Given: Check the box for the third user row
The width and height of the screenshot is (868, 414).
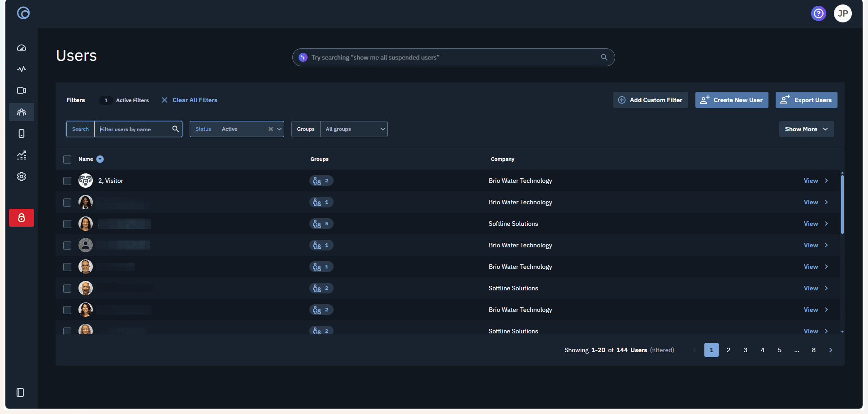Looking at the screenshot, I should point(67,224).
